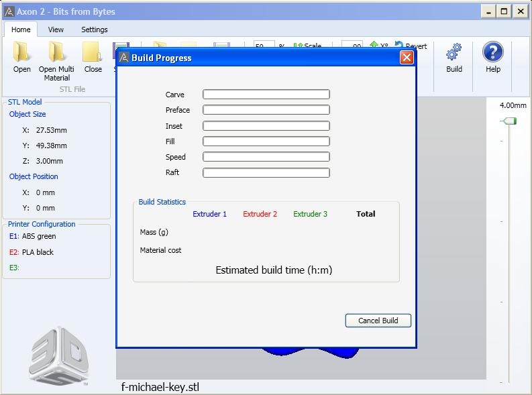Click the Open Multi Material folder icon

56,52
